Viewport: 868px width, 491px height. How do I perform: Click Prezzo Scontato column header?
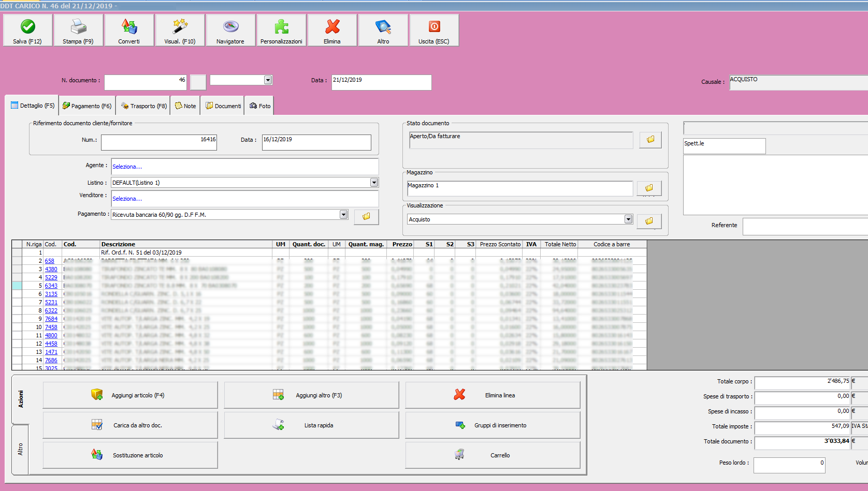pos(500,244)
